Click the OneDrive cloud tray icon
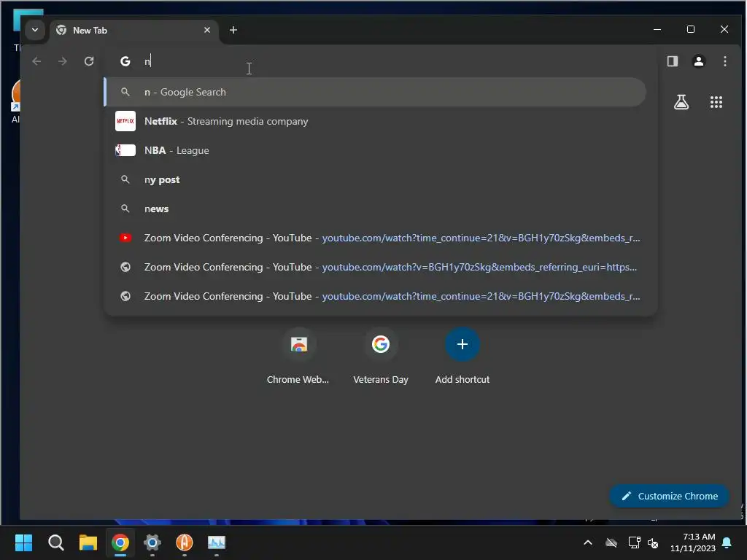This screenshot has width=747, height=560. click(611, 542)
